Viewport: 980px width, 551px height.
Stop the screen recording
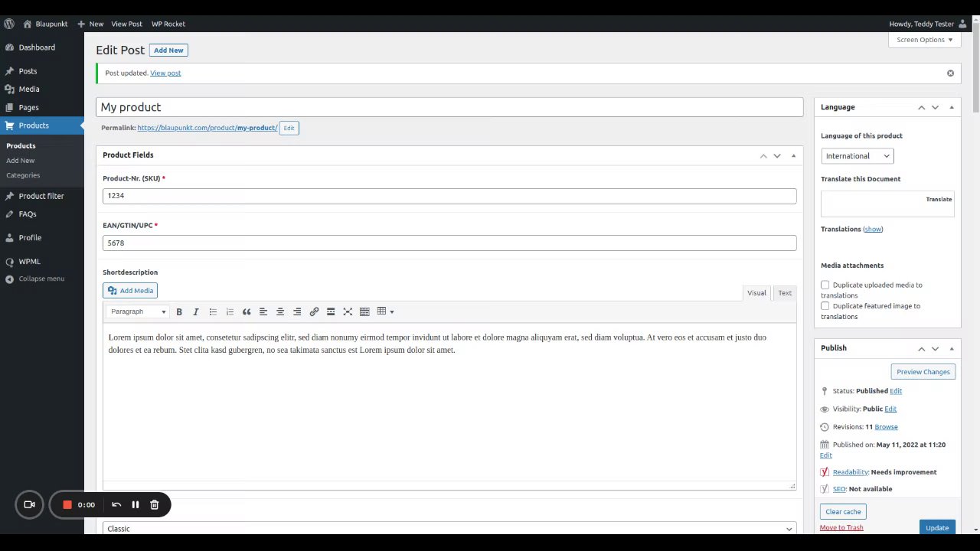[x=67, y=504]
